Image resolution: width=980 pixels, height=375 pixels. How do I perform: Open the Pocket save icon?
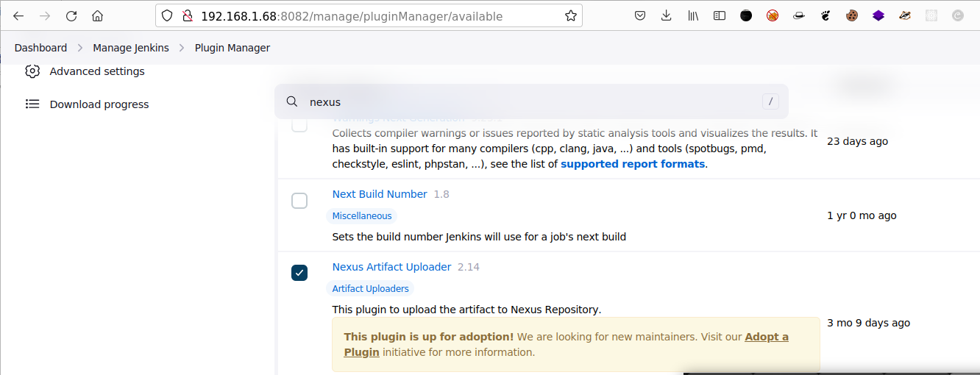click(640, 15)
